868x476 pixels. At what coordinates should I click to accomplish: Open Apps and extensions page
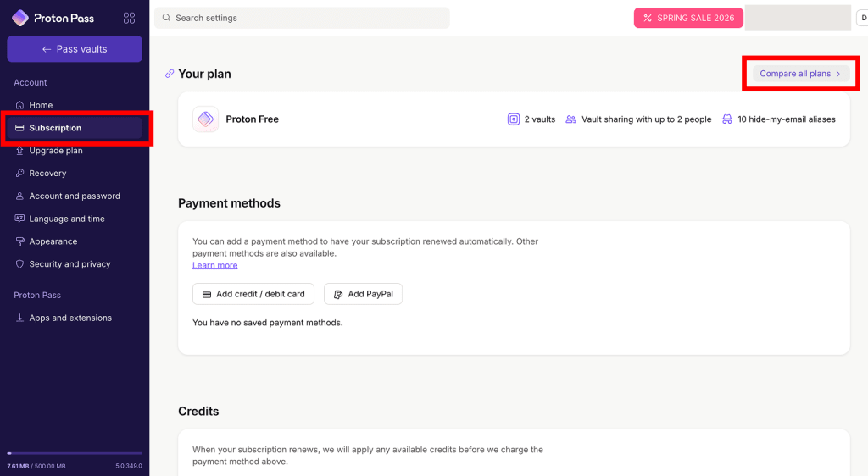pos(70,318)
